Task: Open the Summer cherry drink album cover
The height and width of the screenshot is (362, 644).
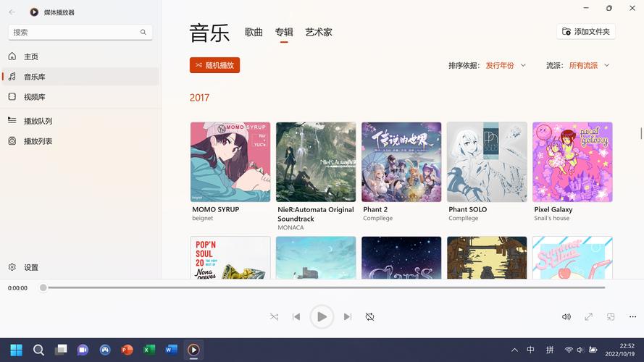Action: (572, 258)
